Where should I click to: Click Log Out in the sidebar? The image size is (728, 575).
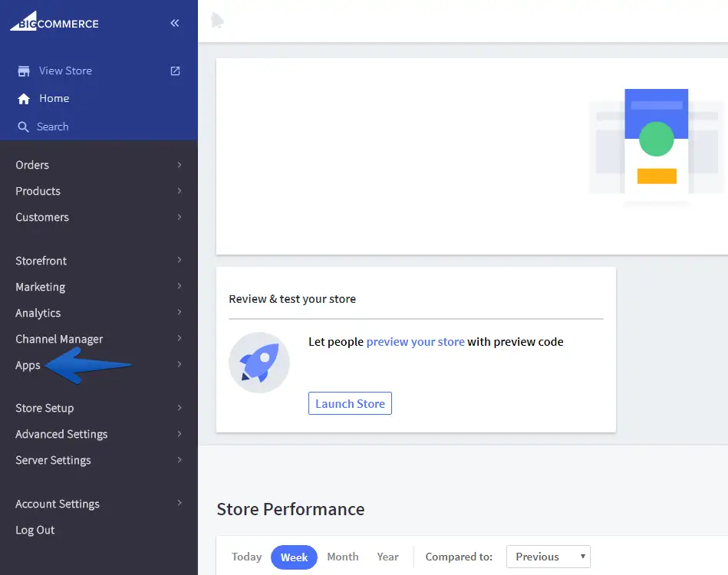[35, 530]
